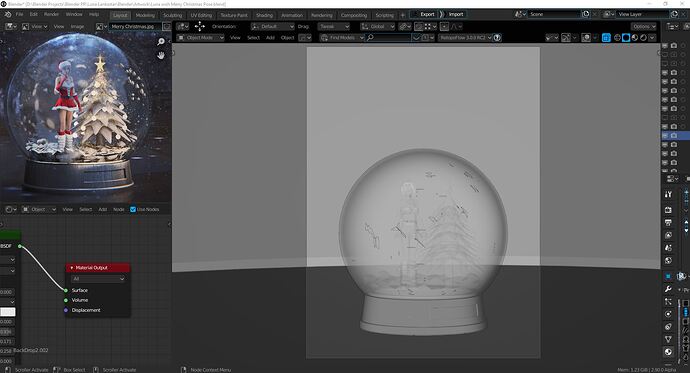The width and height of the screenshot is (690, 373).
Task: Switch to the Rendering workspace tab
Action: pos(321,15)
